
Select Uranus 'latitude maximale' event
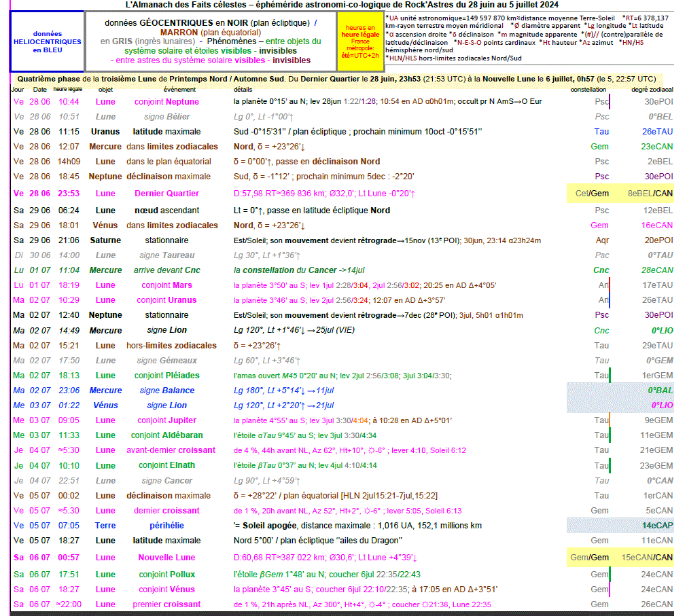tap(166, 131)
